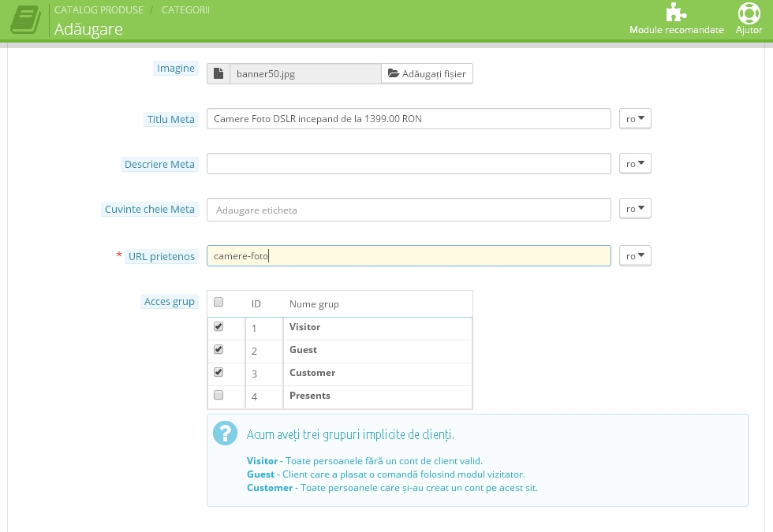Go to Catalog Produse breadcrumb
This screenshot has height=532, width=773.
coord(99,10)
